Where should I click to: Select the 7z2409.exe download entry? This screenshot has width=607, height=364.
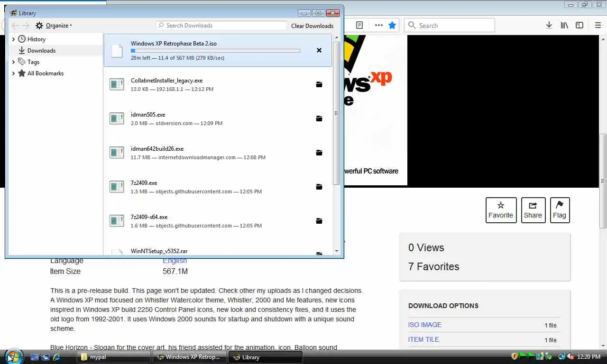coord(218,187)
